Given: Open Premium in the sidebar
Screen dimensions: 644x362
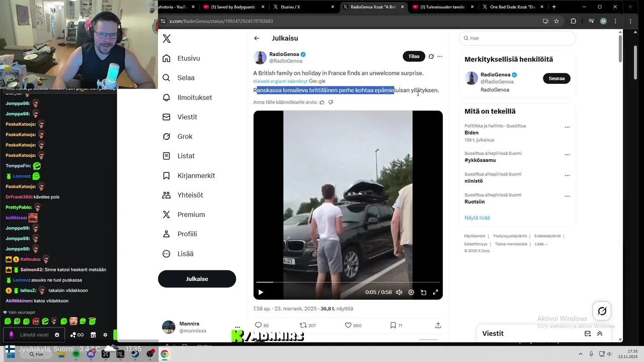Looking at the screenshot, I should [x=184, y=215].
